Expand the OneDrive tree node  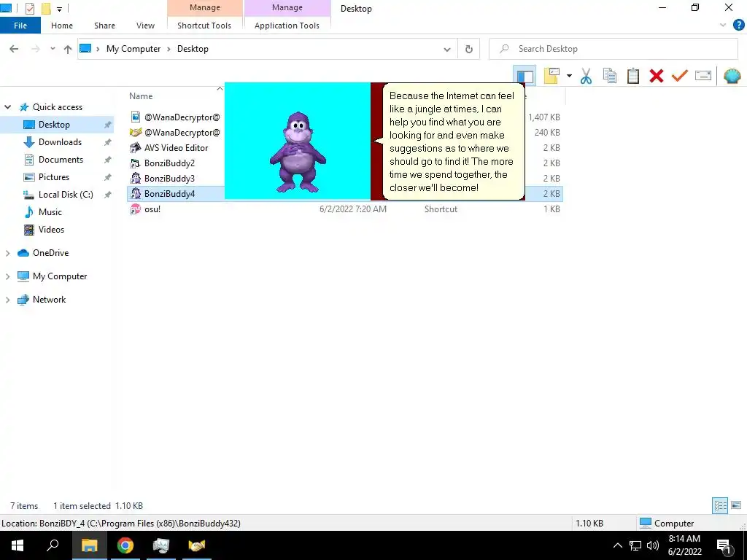(7, 253)
